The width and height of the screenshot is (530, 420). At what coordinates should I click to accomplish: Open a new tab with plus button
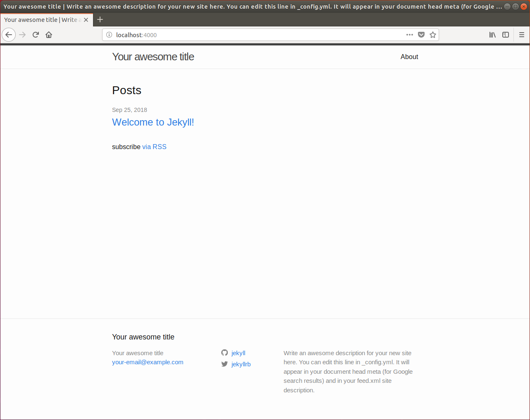[x=100, y=19]
